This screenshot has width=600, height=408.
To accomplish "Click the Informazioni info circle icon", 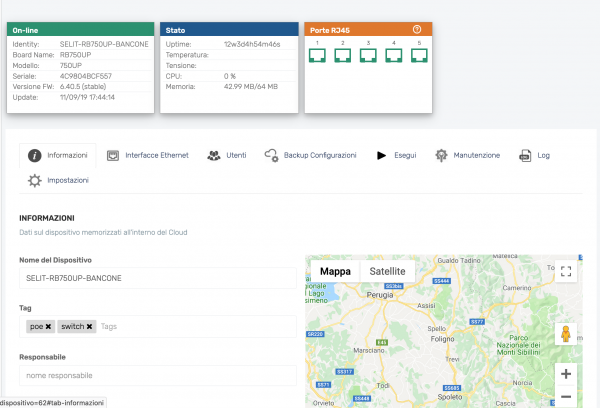I will (34, 156).
